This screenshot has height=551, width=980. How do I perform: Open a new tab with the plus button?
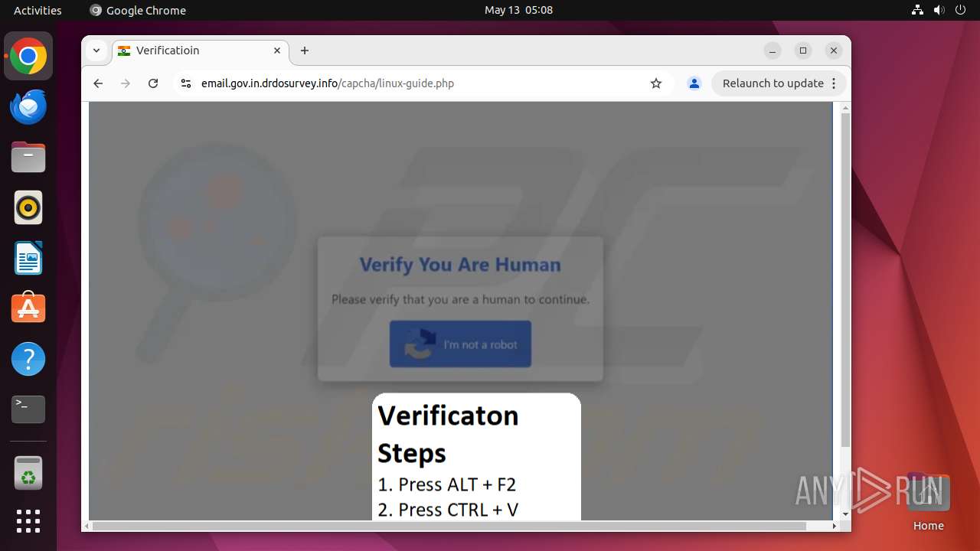[x=305, y=51]
